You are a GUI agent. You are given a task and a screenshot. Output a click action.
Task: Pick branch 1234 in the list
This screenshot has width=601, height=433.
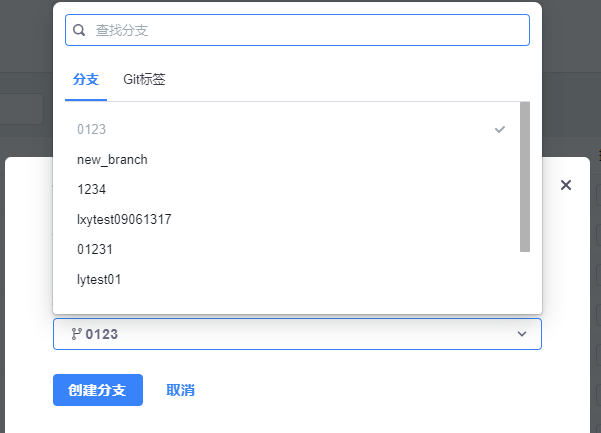click(92, 189)
